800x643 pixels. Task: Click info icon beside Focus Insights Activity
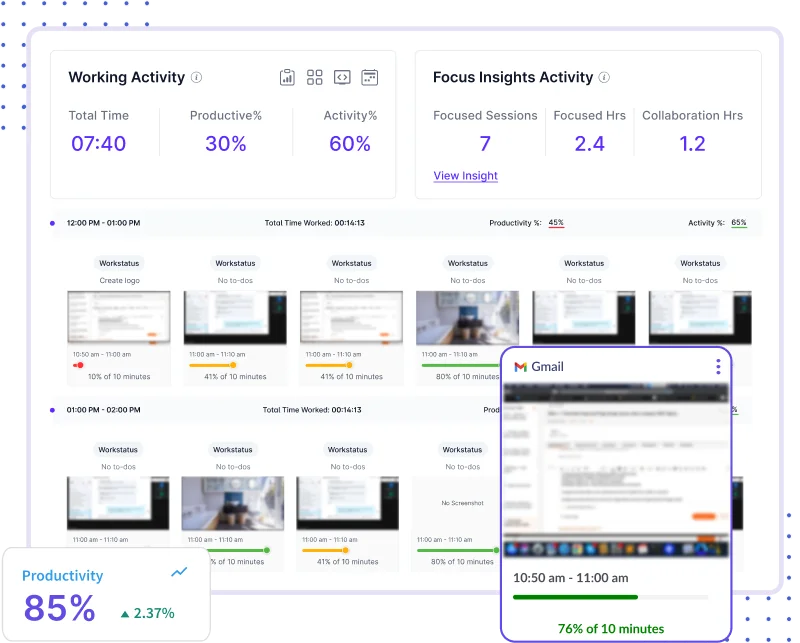click(604, 78)
